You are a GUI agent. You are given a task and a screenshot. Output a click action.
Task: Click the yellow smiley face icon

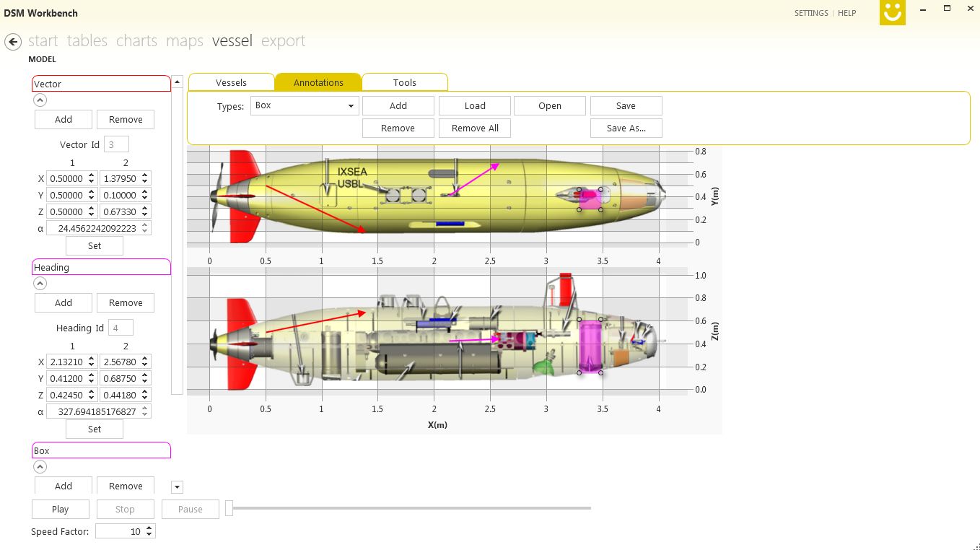pos(892,13)
